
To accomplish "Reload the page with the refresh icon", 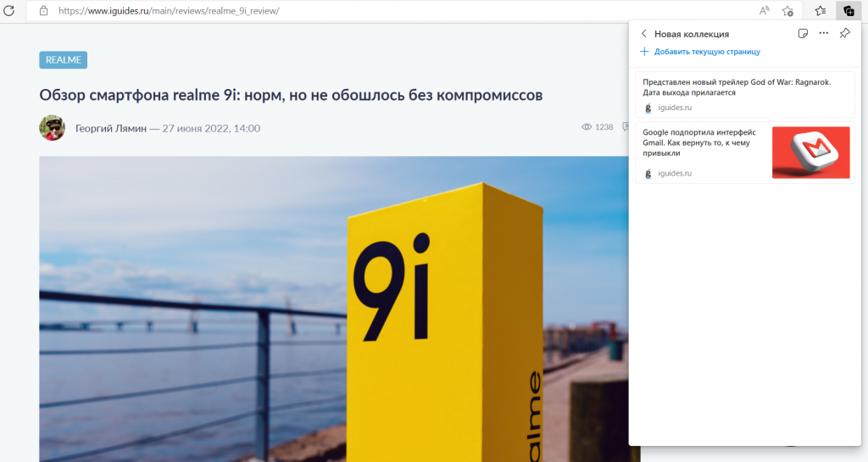I will [10, 11].
